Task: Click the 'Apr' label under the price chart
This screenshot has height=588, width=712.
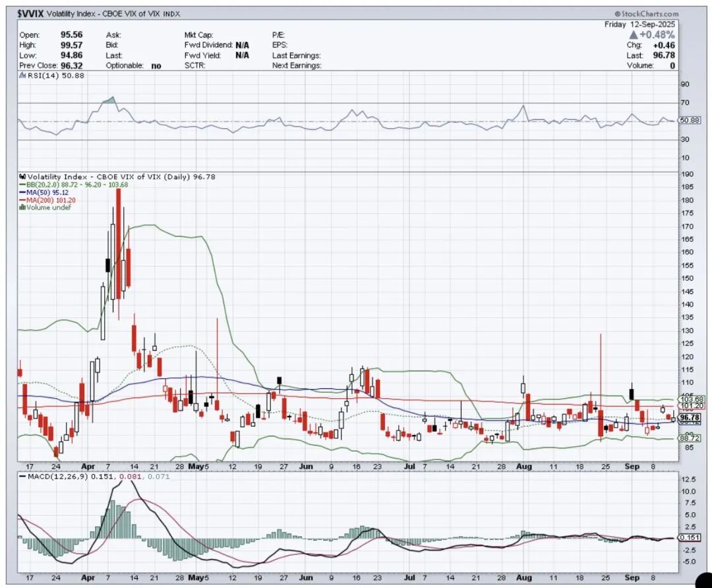Action: (88, 467)
